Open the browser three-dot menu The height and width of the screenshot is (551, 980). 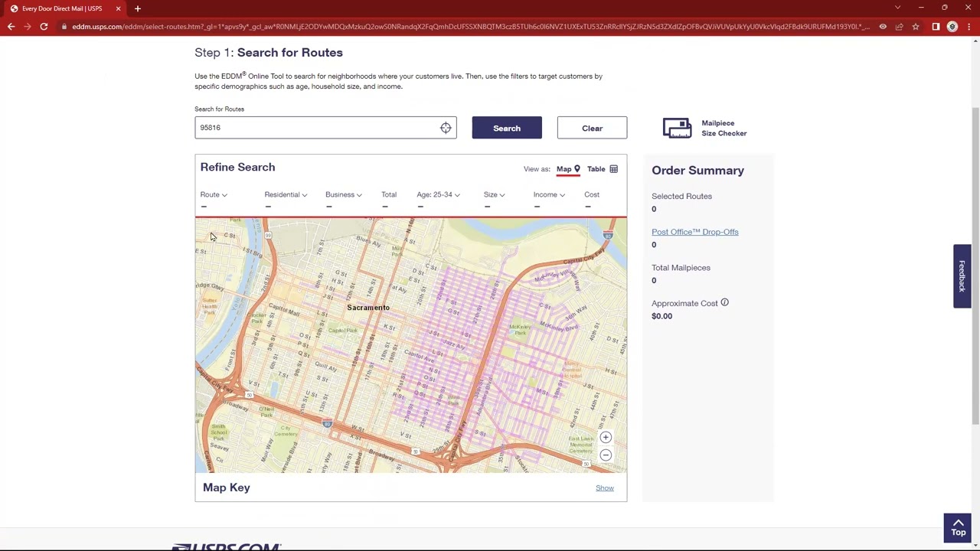point(969,27)
